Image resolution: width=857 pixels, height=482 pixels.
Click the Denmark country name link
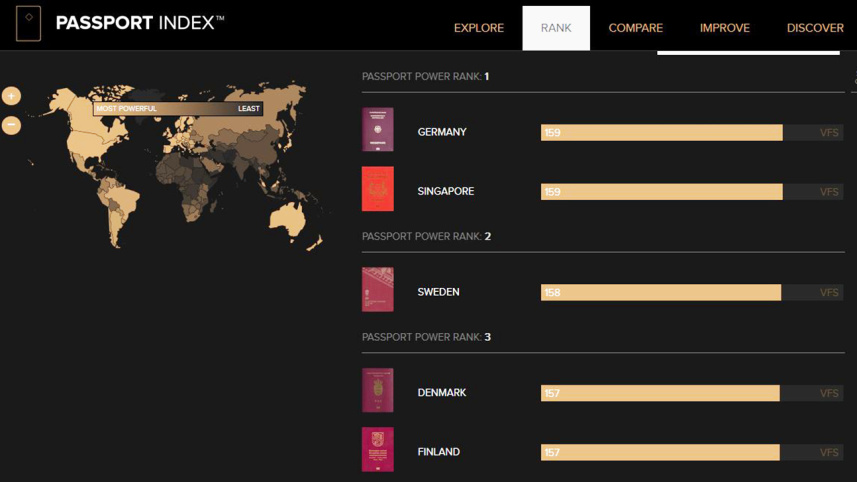(x=442, y=393)
